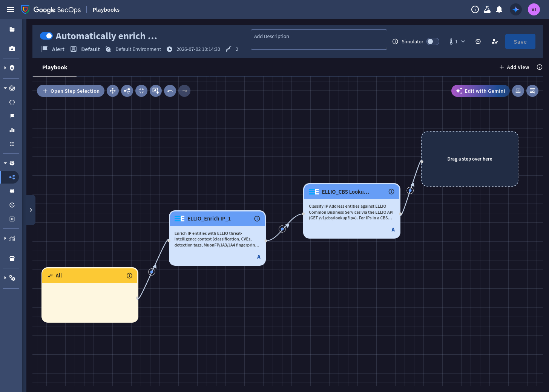The width and height of the screenshot is (549, 392).
Task: Click the Google SecOps shield logo
Action: [x=25, y=9]
